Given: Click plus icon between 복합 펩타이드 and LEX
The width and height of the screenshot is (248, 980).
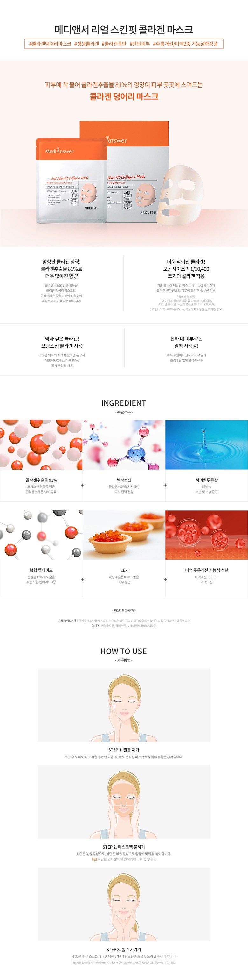Looking at the screenshot, I should click(82, 579).
